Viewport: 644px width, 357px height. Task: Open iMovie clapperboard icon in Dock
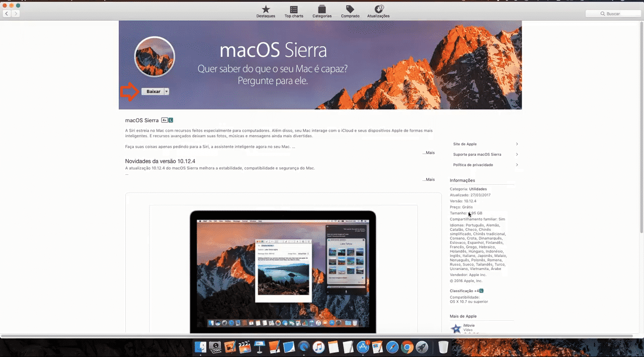pyautogui.click(x=245, y=347)
